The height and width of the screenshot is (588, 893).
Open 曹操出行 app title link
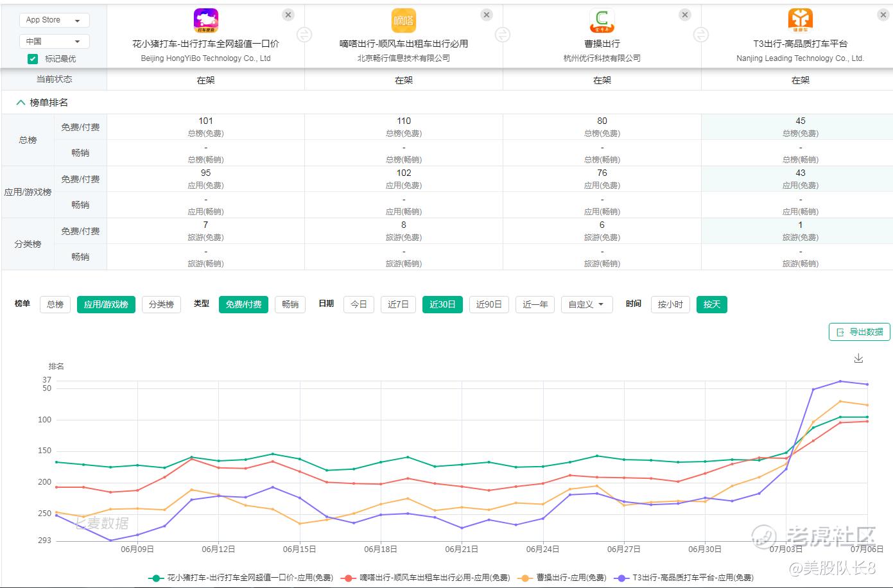point(602,44)
